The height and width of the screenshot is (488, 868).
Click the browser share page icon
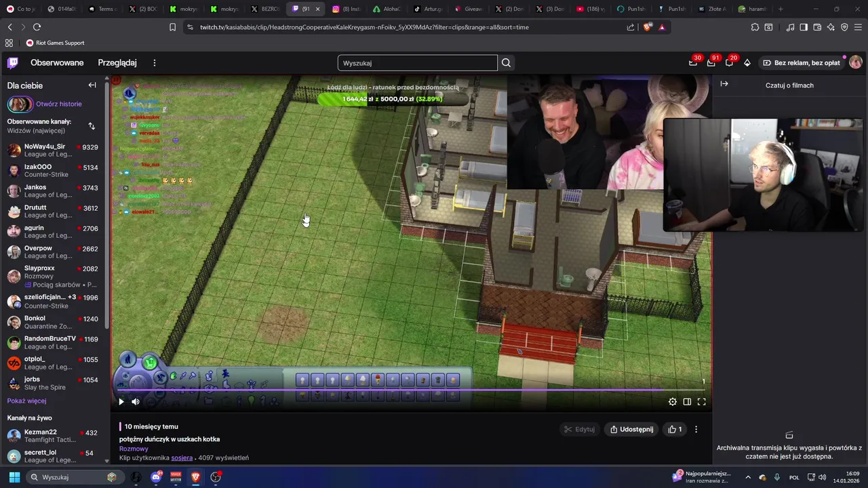(x=631, y=27)
